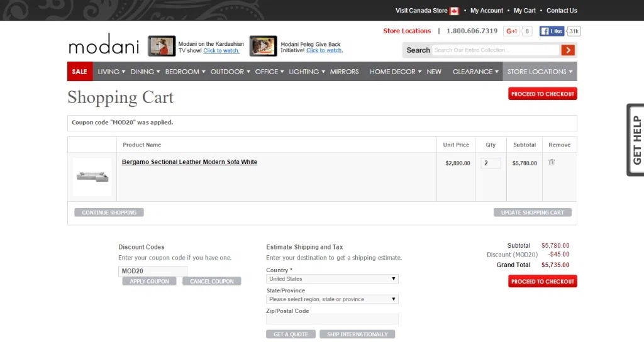Expand the CLEARANCE menu
The width and height of the screenshot is (644, 347).
[475, 72]
